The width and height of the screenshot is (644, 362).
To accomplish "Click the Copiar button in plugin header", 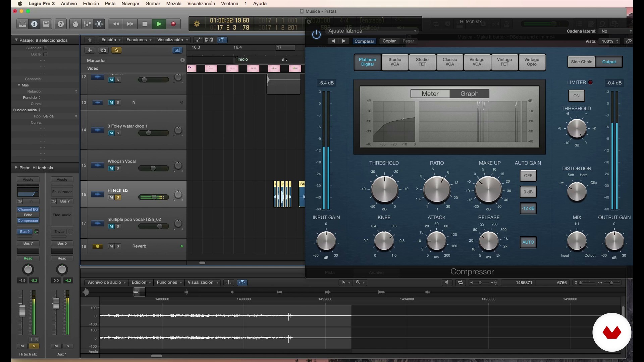I will click(389, 41).
